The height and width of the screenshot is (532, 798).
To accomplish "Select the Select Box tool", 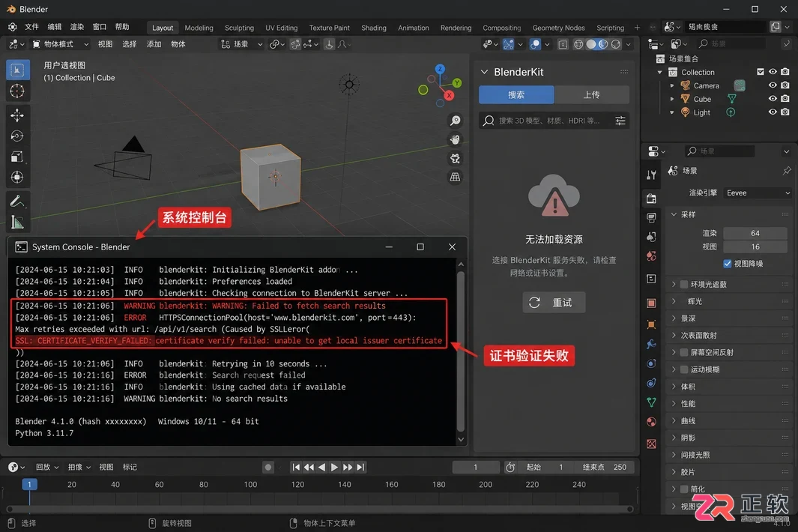I will point(17,70).
